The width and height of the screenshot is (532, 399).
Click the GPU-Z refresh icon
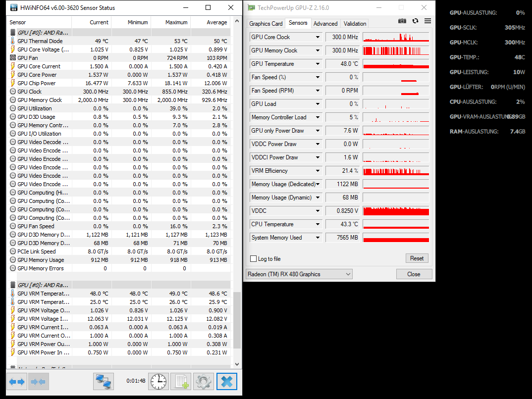tap(415, 21)
